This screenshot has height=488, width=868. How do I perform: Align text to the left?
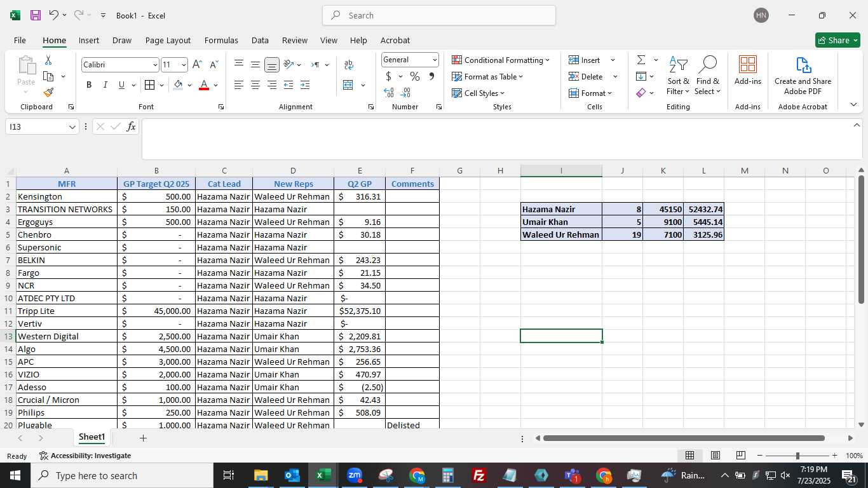tap(239, 85)
